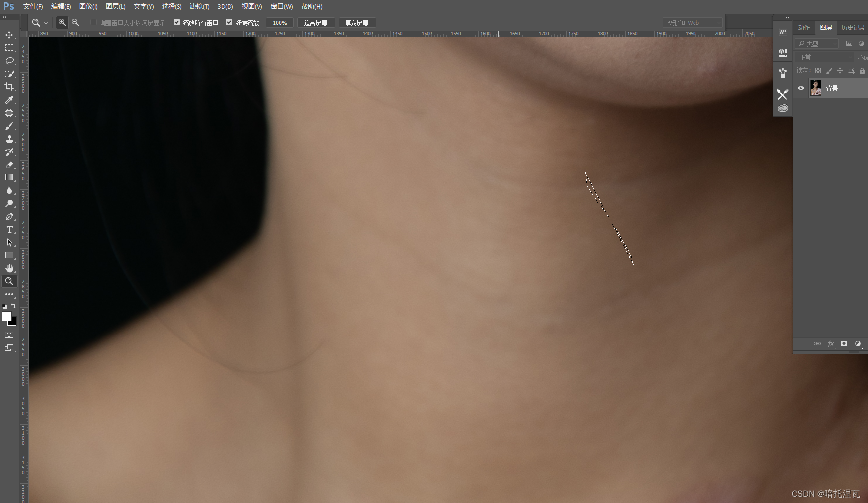Choose Zoom Out mode in options bar

pos(75,22)
